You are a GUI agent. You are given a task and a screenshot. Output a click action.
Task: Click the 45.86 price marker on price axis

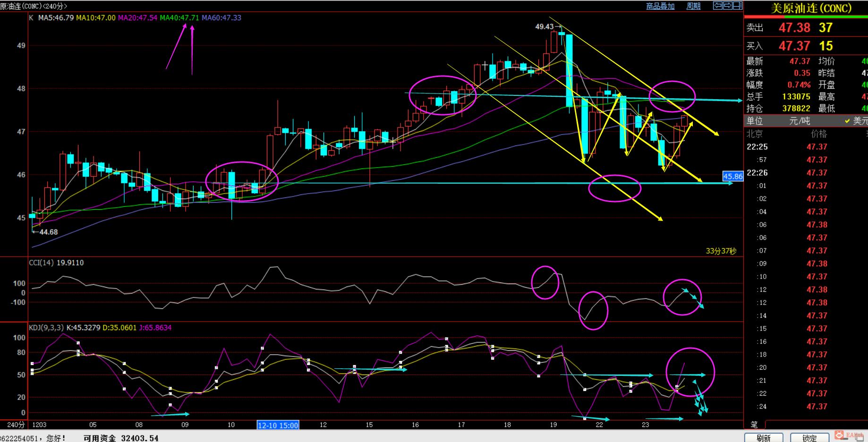(x=733, y=176)
